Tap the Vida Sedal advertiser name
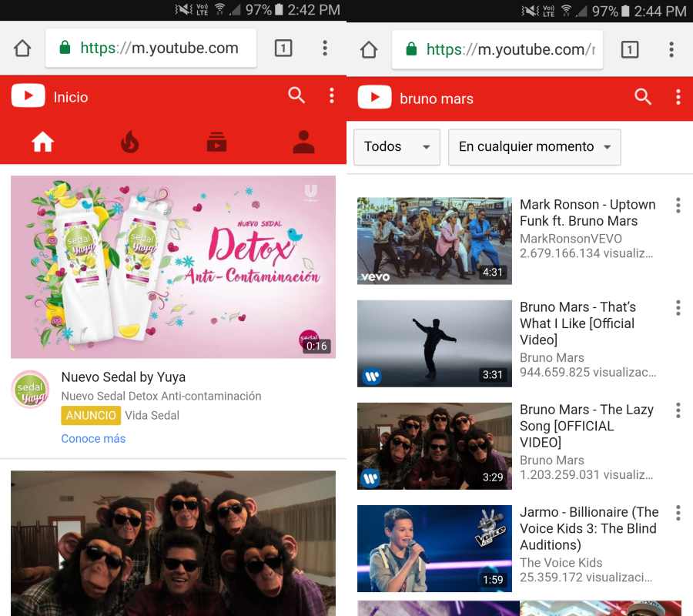Image resolution: width=693 pixels, height=616 pixels. [x=152, y=415]
